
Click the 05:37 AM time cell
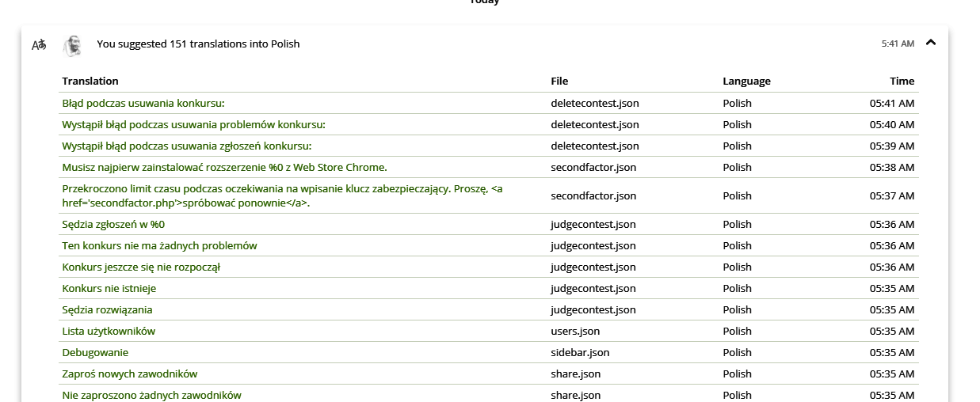point(892,195)
